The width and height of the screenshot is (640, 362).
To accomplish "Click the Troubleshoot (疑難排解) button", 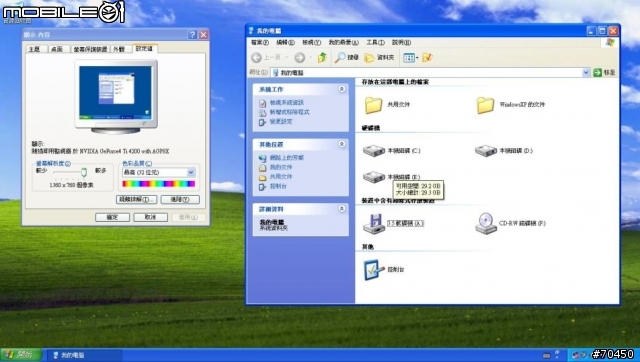I will click(x=136, y=200).
